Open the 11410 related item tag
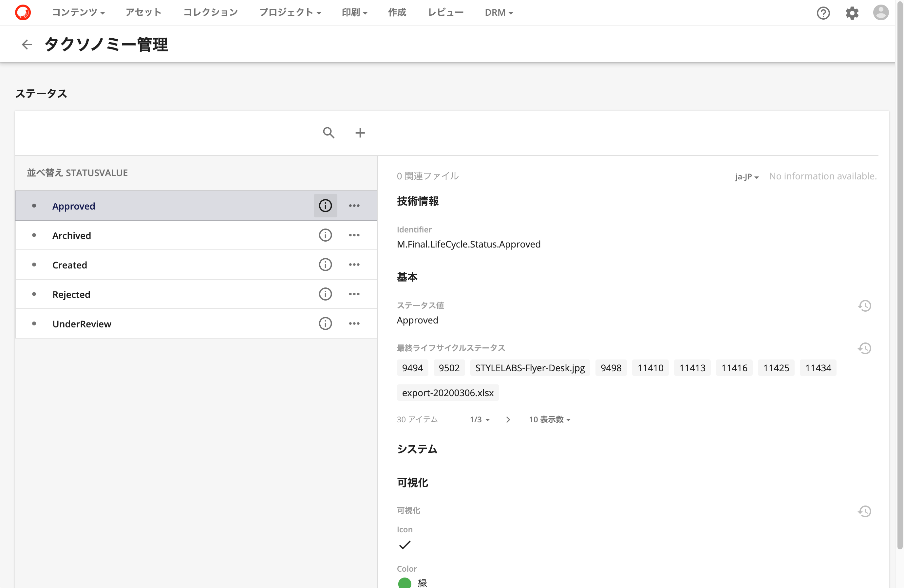The height and width of the screenshot is (588, 904). tap(650, 368)
